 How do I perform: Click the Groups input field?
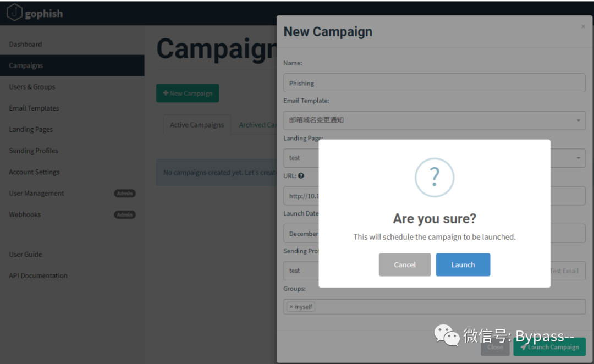(x=448, y=307)
